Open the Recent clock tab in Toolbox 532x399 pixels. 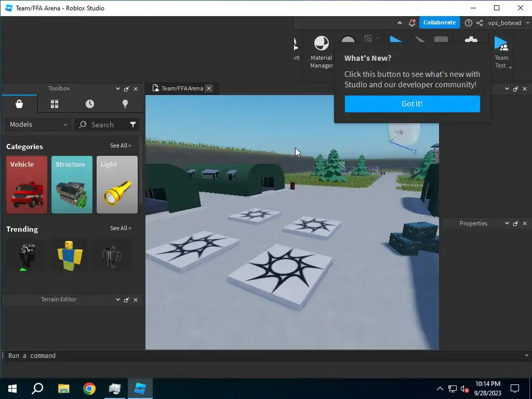point(90,104)
